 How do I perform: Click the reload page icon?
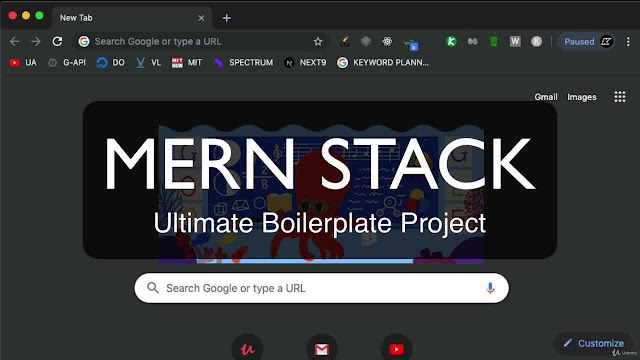(x=57, y=41)
